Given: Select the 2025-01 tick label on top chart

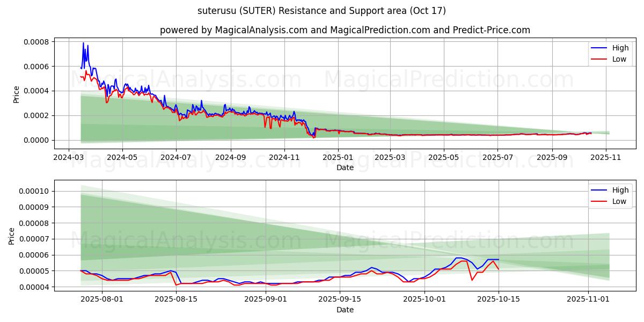Looking at the screenshot, I should (x=338, y=158).
